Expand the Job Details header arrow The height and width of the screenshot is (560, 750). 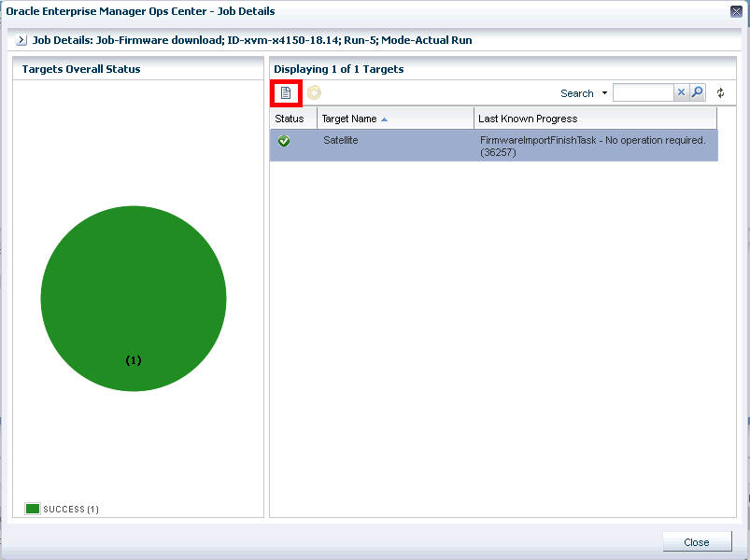point(21,40)
